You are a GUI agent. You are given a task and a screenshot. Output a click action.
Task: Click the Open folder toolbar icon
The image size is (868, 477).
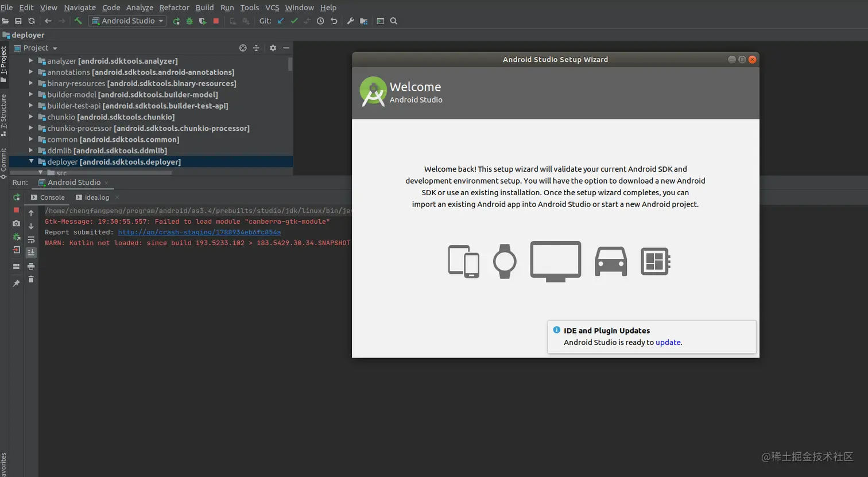(x=5, y=21)
